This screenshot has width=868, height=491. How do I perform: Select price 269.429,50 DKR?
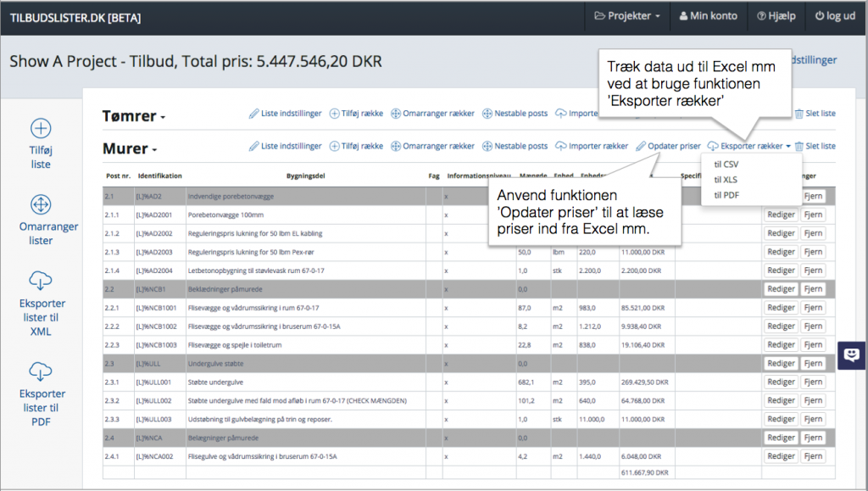[x=644, y=382]
